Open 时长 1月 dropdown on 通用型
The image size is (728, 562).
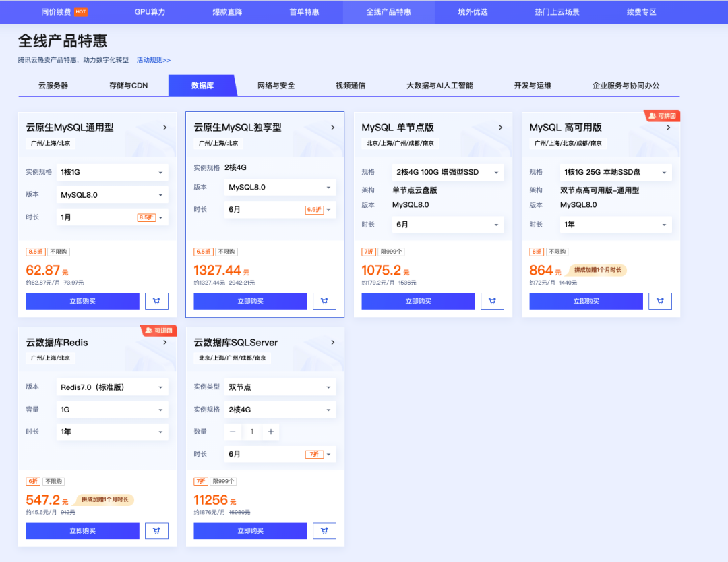click(113, 217)
